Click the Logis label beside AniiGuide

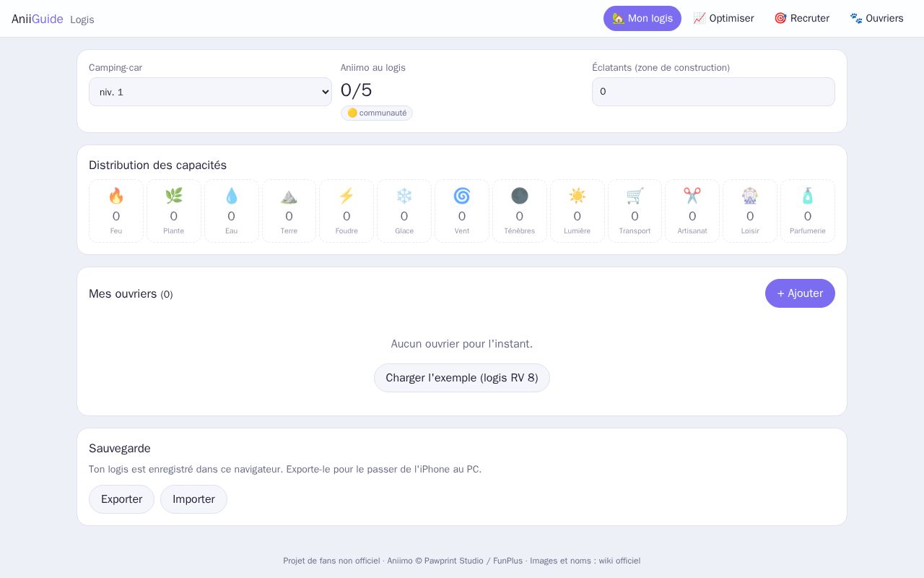coord(82,20)
